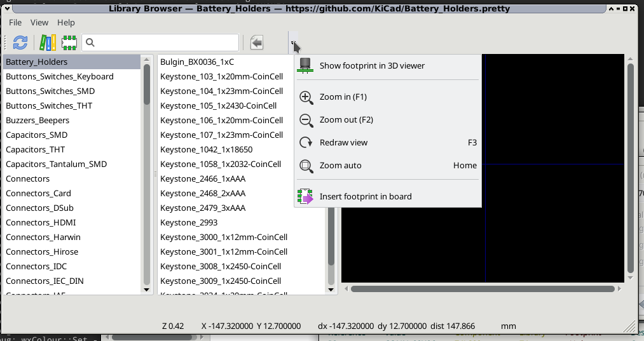Click the Zoom out magnifier icon
The image size is (644, 341).
[306, 120]
